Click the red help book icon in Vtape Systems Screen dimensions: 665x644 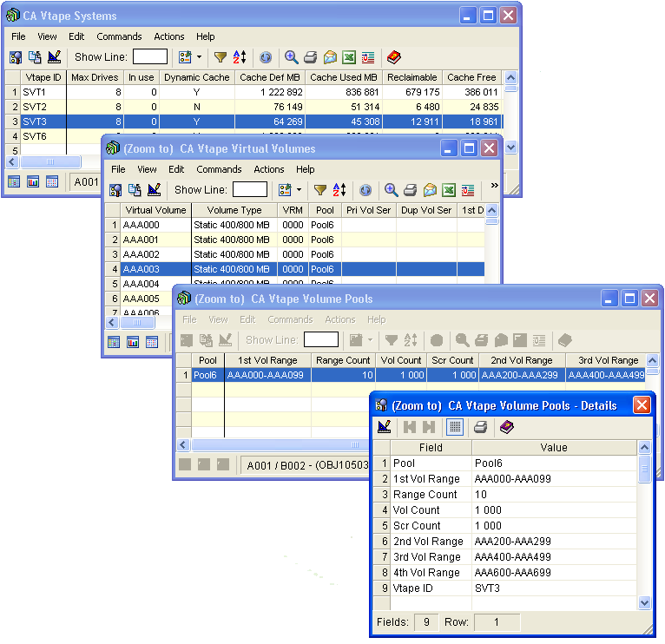393,57
